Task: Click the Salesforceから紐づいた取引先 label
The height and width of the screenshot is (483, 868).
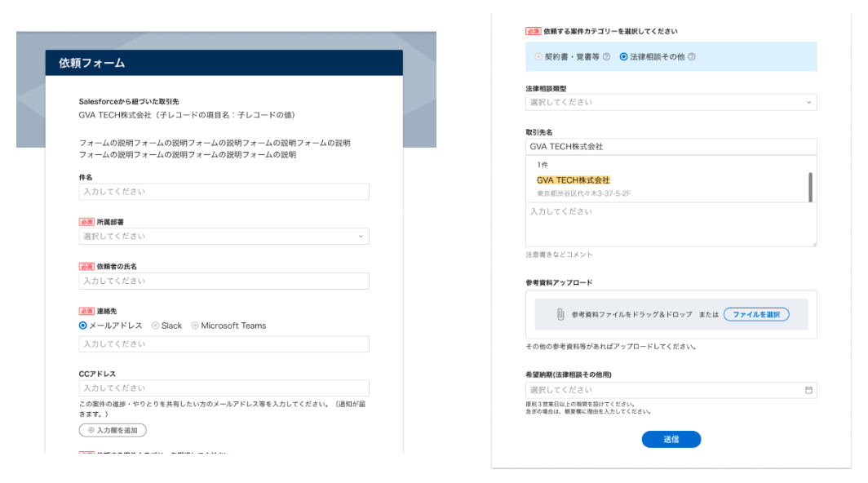Action: click(128, 102)
